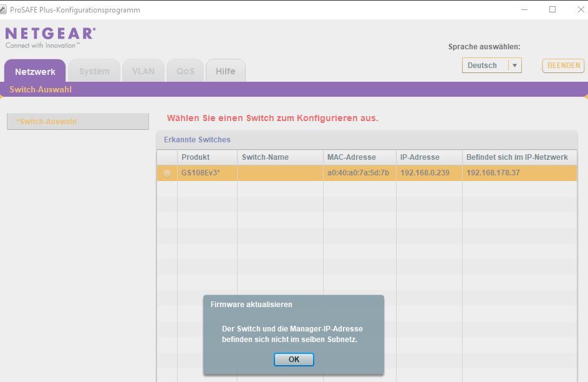
Task: Click the MAC-Adresse column header
Action: (x=360, y=157)
